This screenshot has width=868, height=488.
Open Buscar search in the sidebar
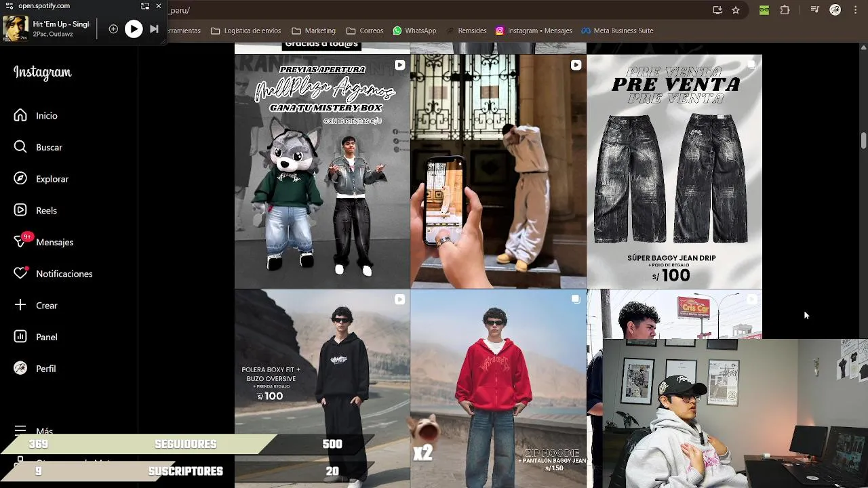[x=38, y=147]
